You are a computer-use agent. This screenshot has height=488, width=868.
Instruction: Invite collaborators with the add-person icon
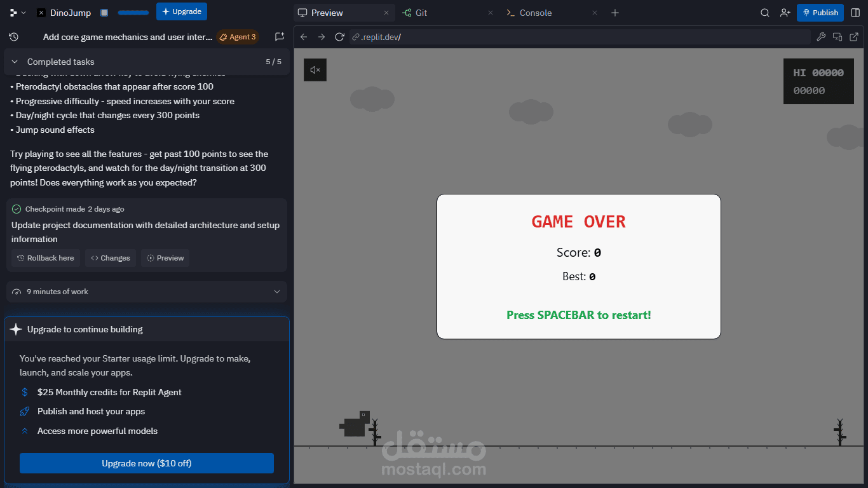coord(785,13)
